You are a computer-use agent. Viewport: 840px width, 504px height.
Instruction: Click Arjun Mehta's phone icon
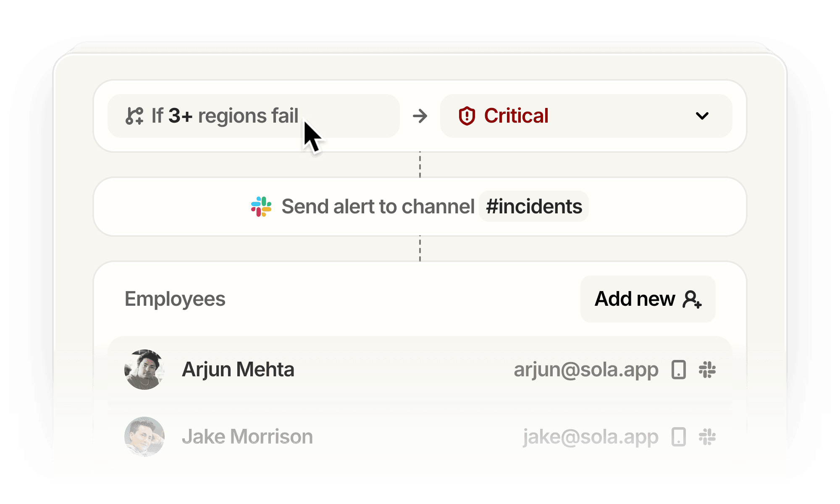click(678, 370)
